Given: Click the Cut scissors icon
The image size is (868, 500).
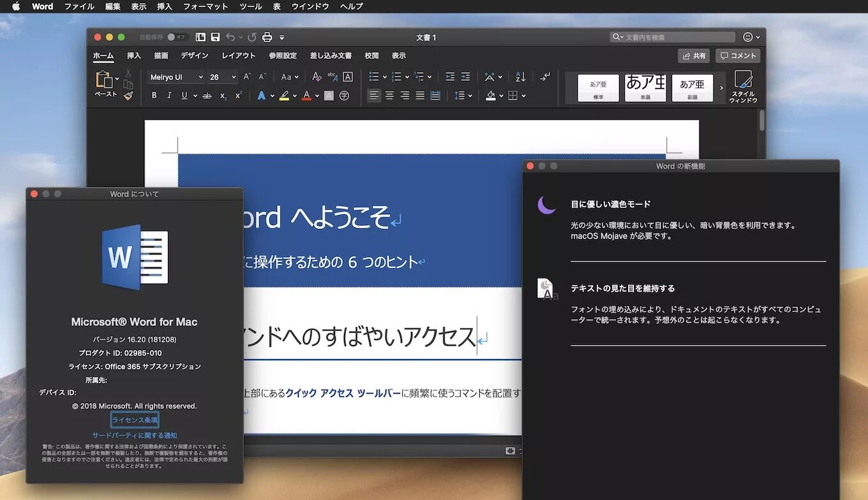Looking at the screenshot, I should pyautogui.click(x=128, y=73).
